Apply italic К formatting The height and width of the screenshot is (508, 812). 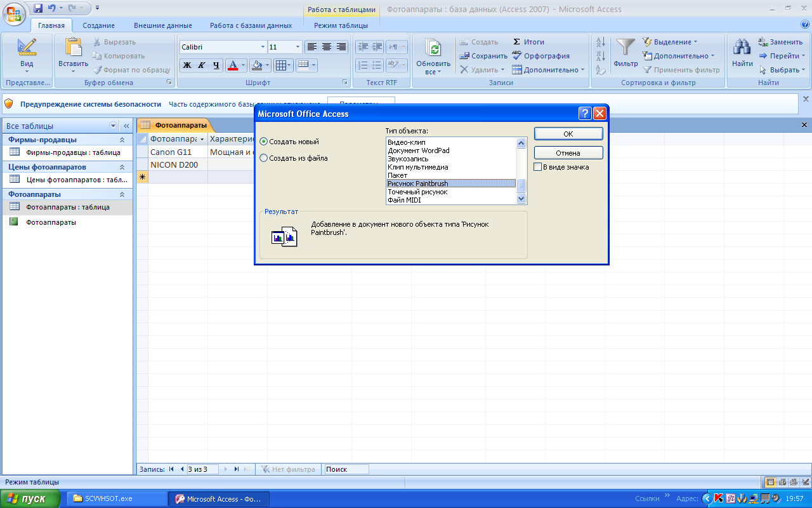(202, 65)
